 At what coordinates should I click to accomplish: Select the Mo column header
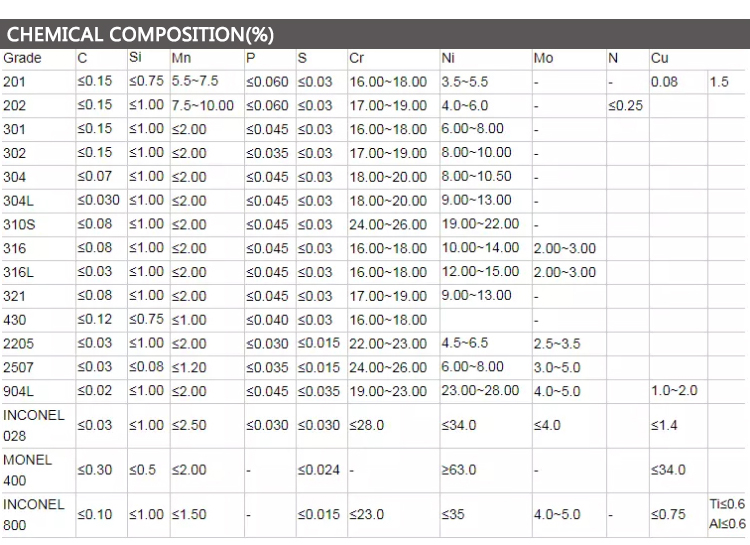coord(543,58)
